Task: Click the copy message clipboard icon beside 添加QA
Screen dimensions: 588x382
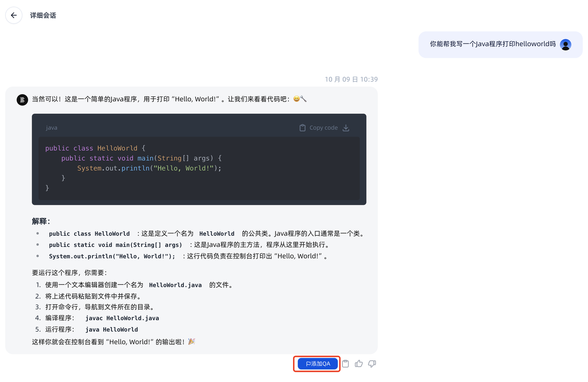Action: click(345, 363)
